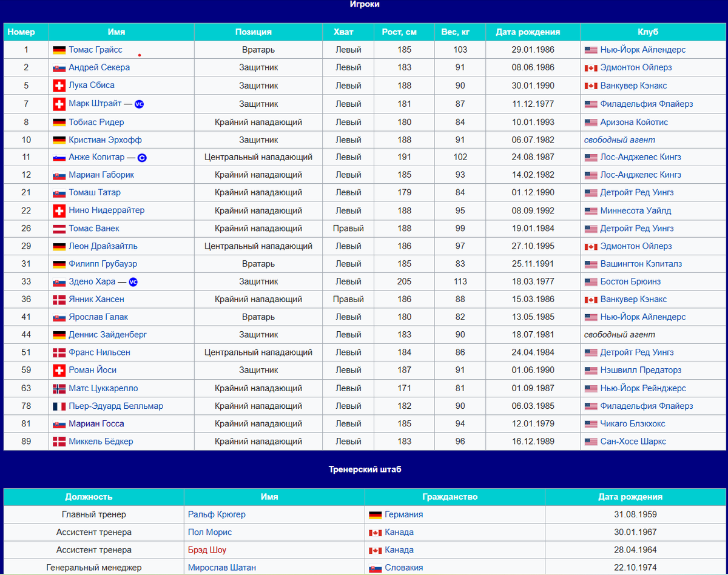Click the VC badge next to Здено Хара
Screen dimensions: 728x575
133,282
